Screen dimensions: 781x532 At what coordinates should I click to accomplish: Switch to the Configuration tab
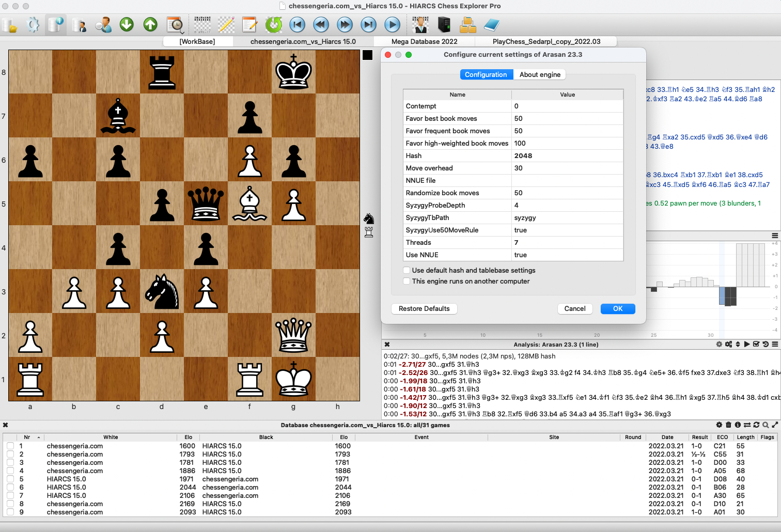(x=486, y=74)
